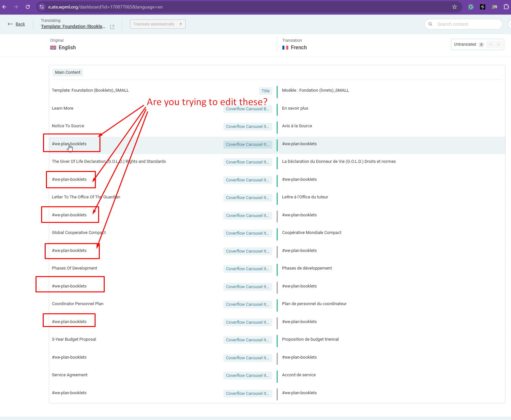Jump to next untranslated with down chevron
This screenshot has width=511, height=420.
[x=499, y=44]
